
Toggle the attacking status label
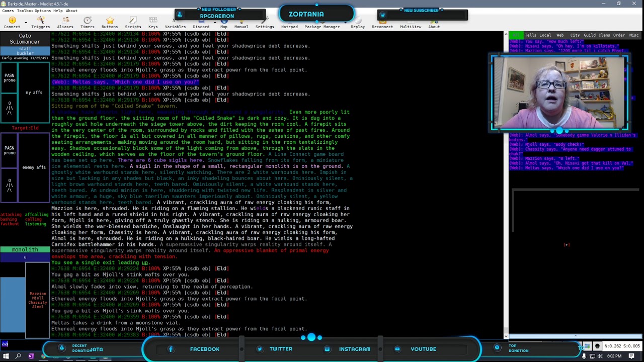click(x=11, y=215)
